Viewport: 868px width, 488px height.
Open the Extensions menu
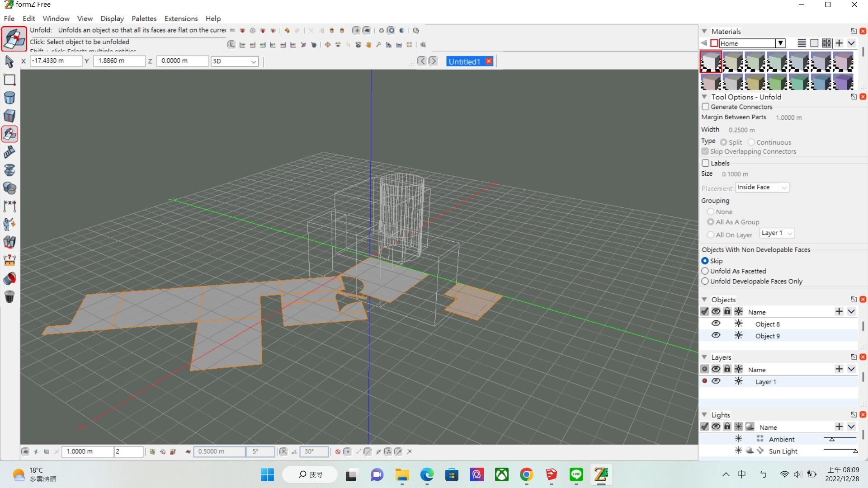[x=181, y=19]
